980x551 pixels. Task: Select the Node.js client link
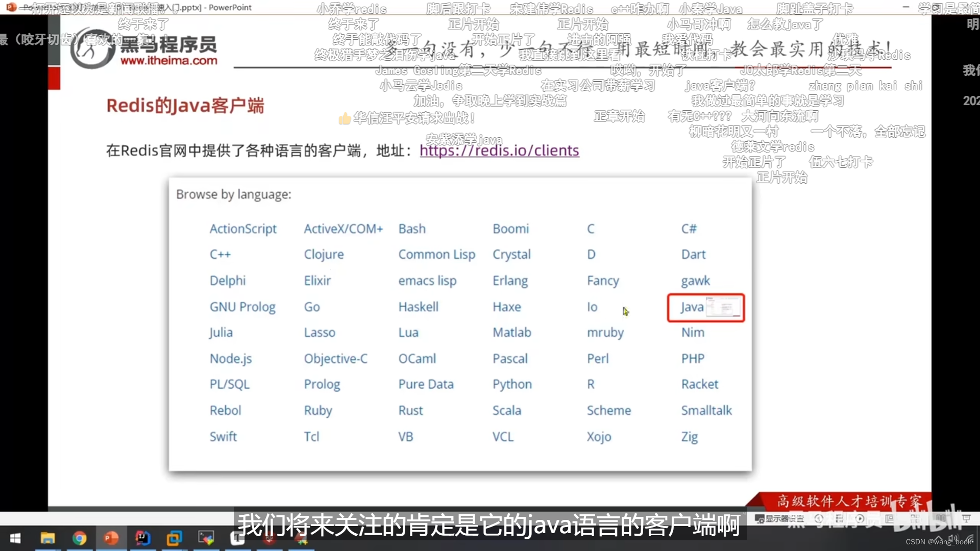click(231, 359)
